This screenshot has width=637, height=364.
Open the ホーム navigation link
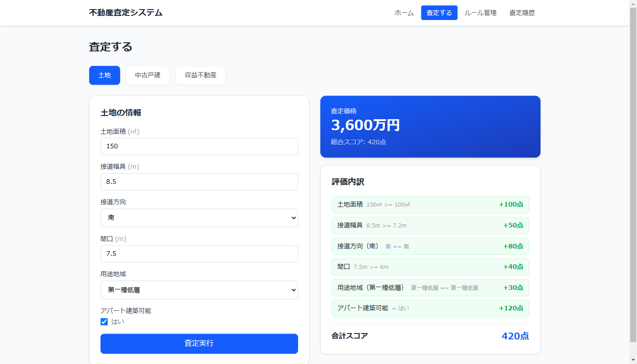pyautogui.click(x=404, y=13)
